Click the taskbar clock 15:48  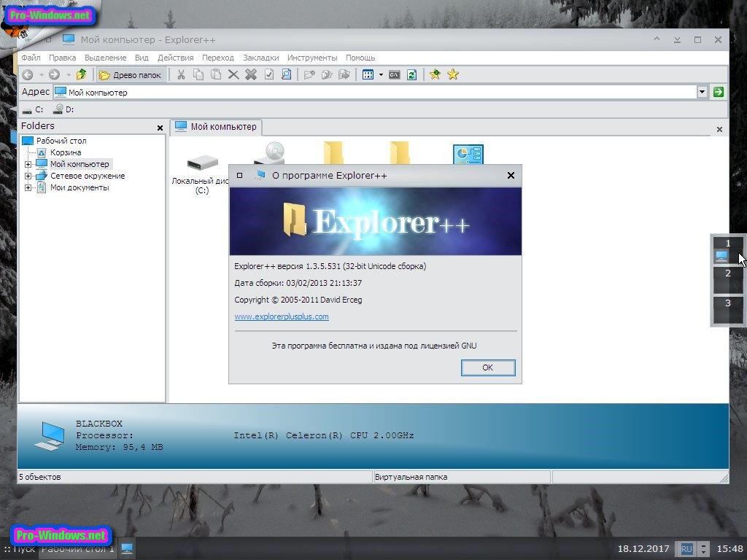click(729, 548)
